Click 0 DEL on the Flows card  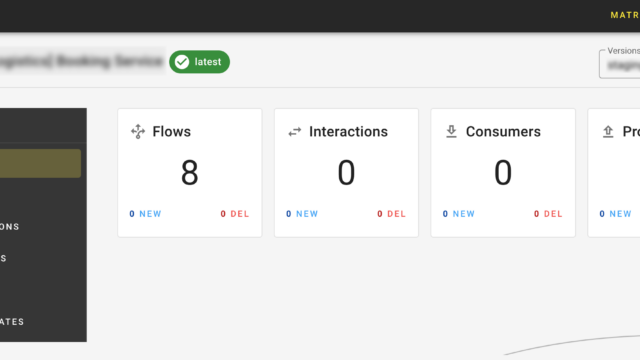[x=235, y=214]
